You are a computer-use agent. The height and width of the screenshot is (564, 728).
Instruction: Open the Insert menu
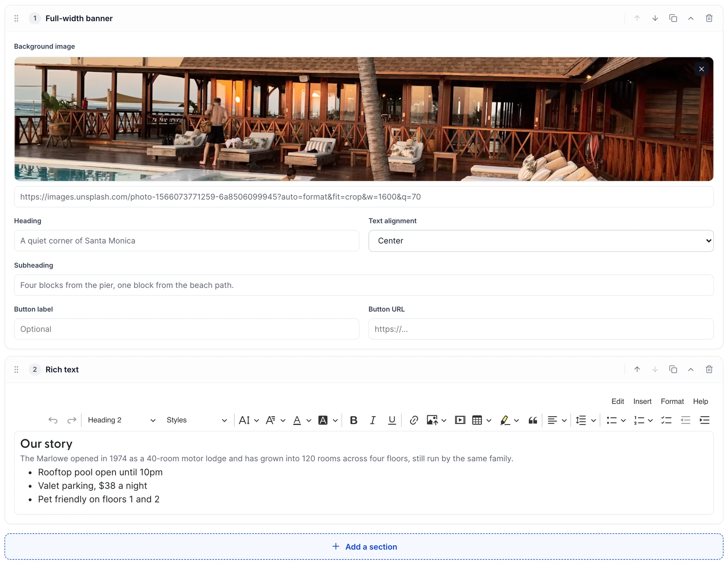642,401
